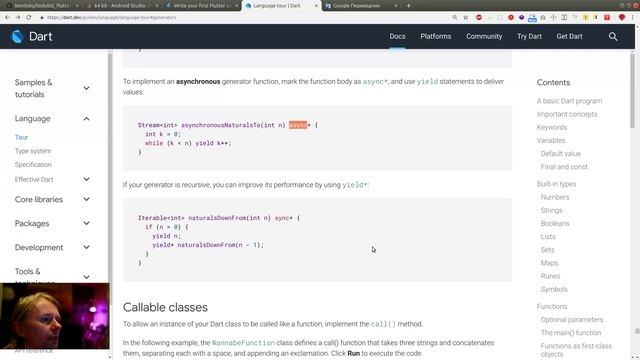The width and height of the screenshot is (640, 360).
Task: Jump to Default value in Contents
Action: tap(560, 153)
